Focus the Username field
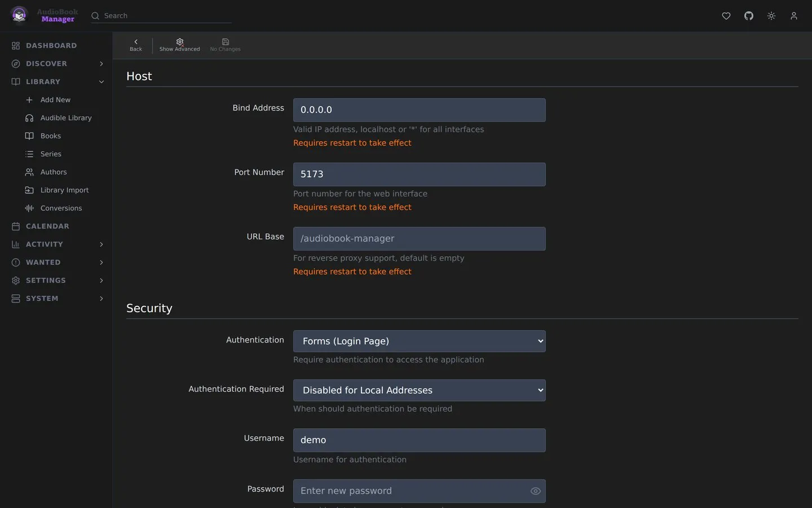This screenshot has width=812, height=508. click(x=420, y=440)
